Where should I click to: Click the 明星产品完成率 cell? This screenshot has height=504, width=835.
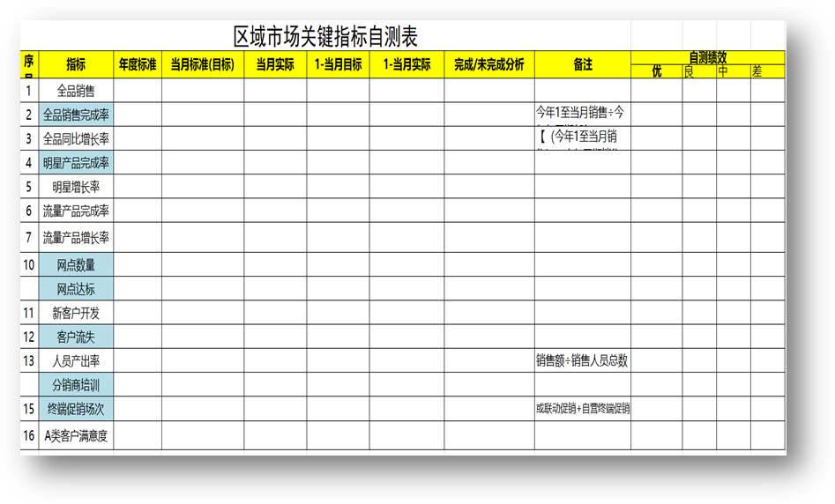[x=76, y=163]
